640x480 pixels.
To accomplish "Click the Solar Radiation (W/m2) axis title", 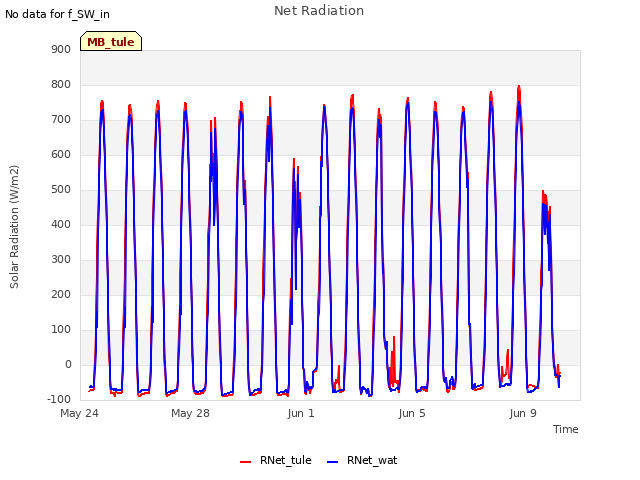I will click(x=14, y=227).
